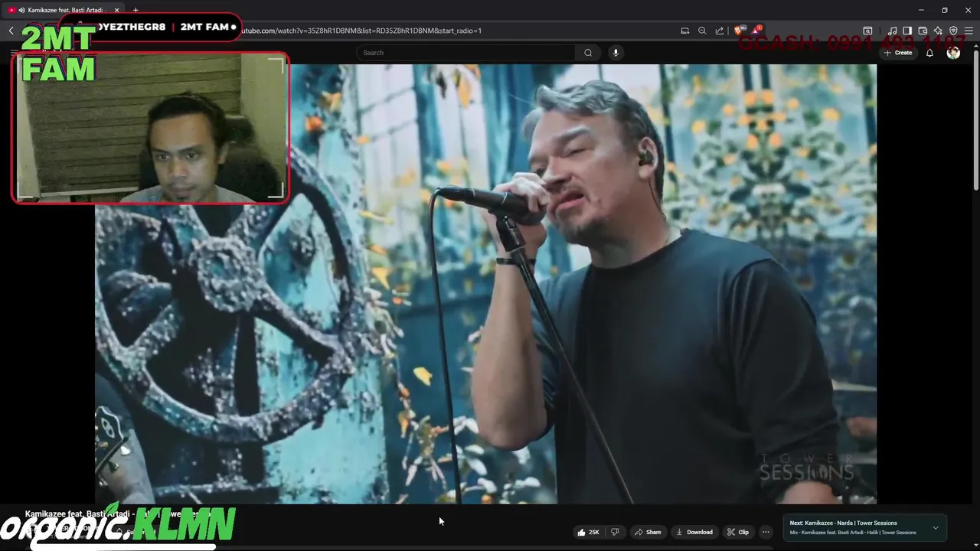Click the install app icon in address bar

(685, 31)
